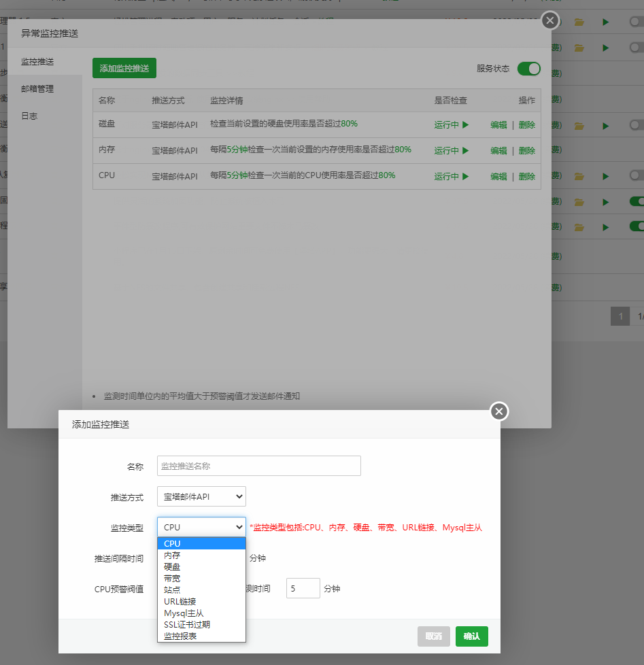Toggle the 服务状态 switch

[x=528, y=69]
